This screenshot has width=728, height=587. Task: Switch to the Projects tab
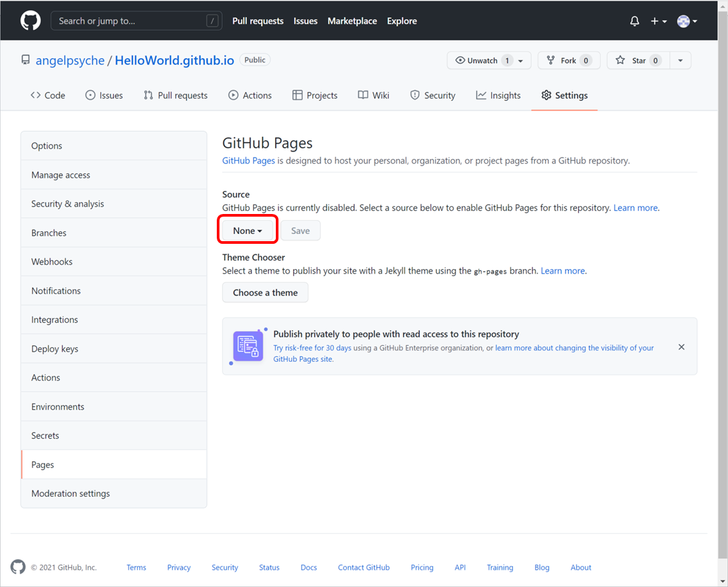(x=315, y=95)
